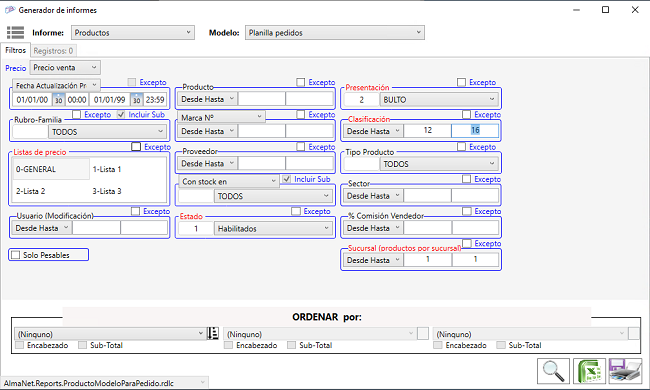Open the Producto Desde Hasta dropdown
The image size is (650, 390).
[208, 99]
